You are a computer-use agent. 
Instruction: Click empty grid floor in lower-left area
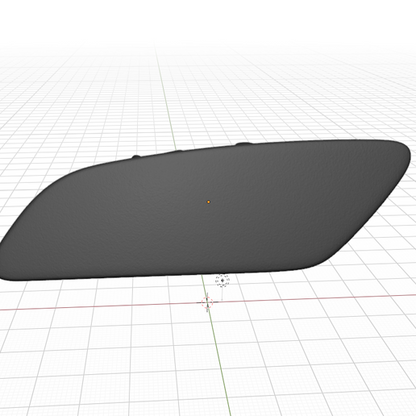pos(83,367)
